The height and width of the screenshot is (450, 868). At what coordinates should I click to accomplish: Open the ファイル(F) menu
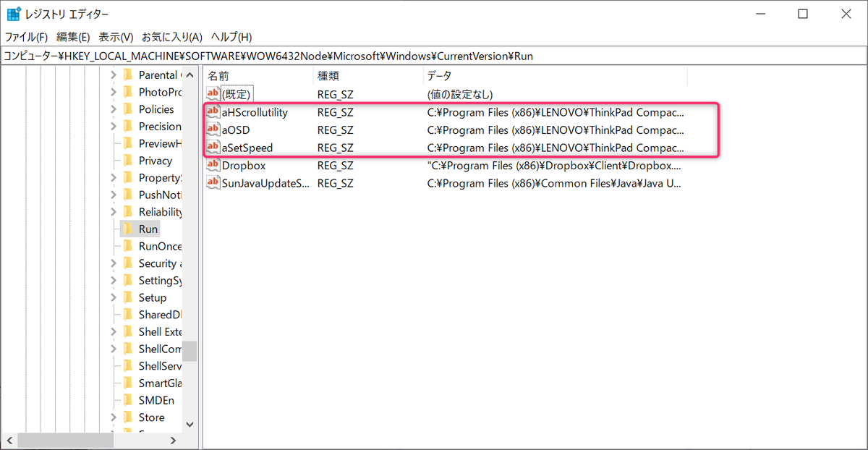click(27, 37)
